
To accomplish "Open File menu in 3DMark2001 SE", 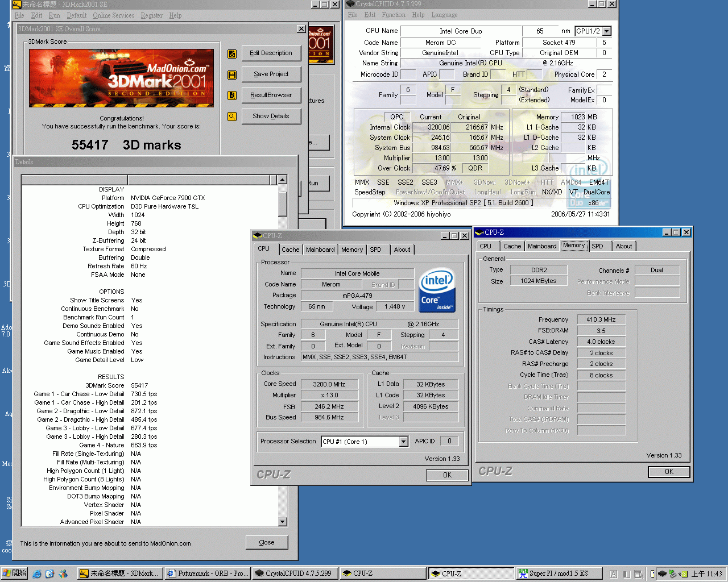I will [19, 15].
